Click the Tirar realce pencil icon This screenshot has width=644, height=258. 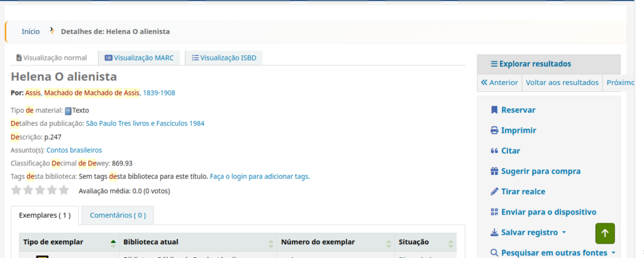[x=494, y=191]
